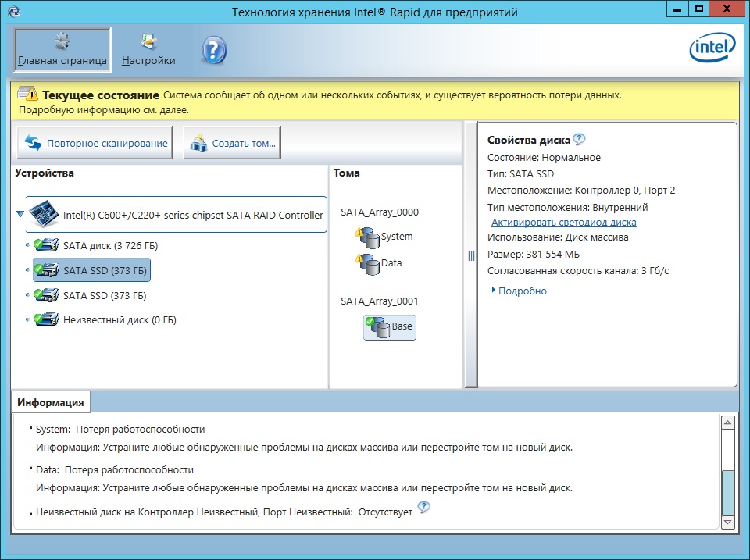Open help bubble after Отсутствует message
Viewport: 750px width, 560px height.
click(x=423, y=507)
